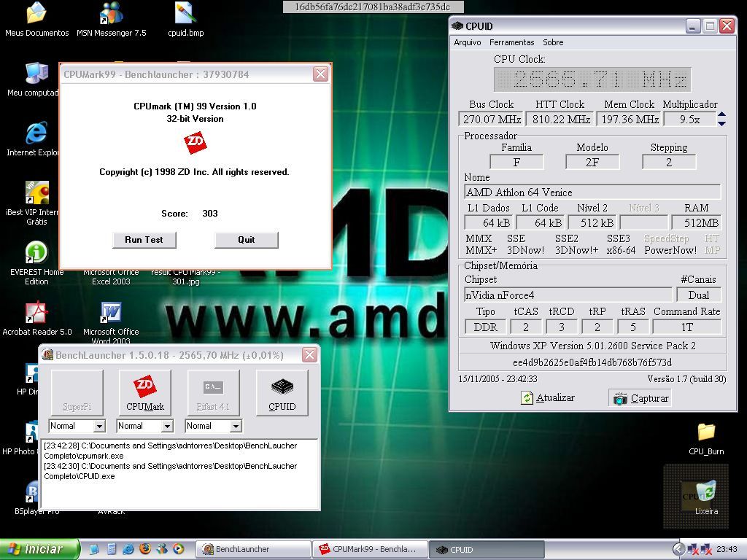Click Run Test in CPUMark99
Image resolution: width=747 pixels, height=560 pixels.
pos(144,239)
